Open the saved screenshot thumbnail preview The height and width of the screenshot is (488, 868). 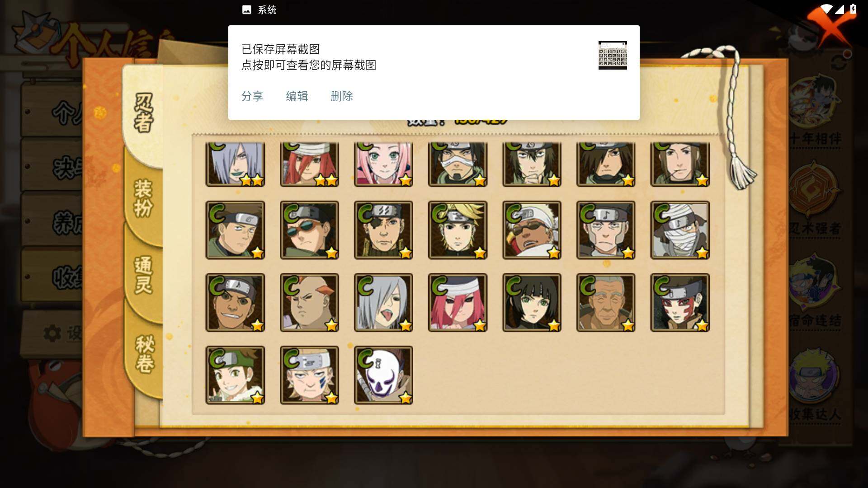tap(613, 55)
